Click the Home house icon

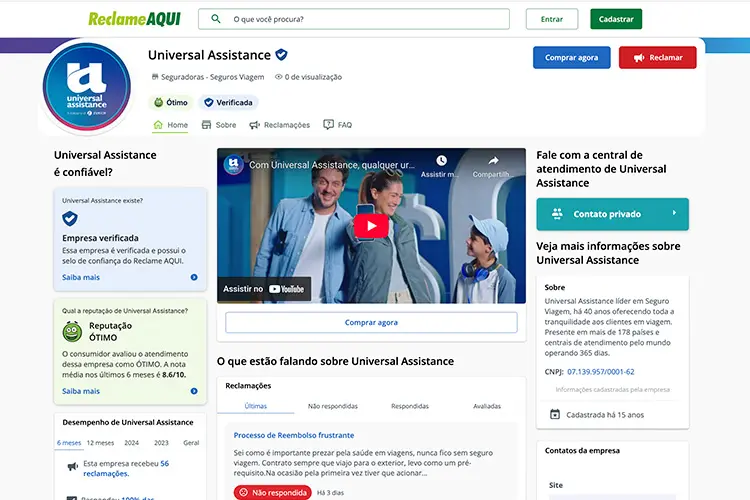click(158, 125)
